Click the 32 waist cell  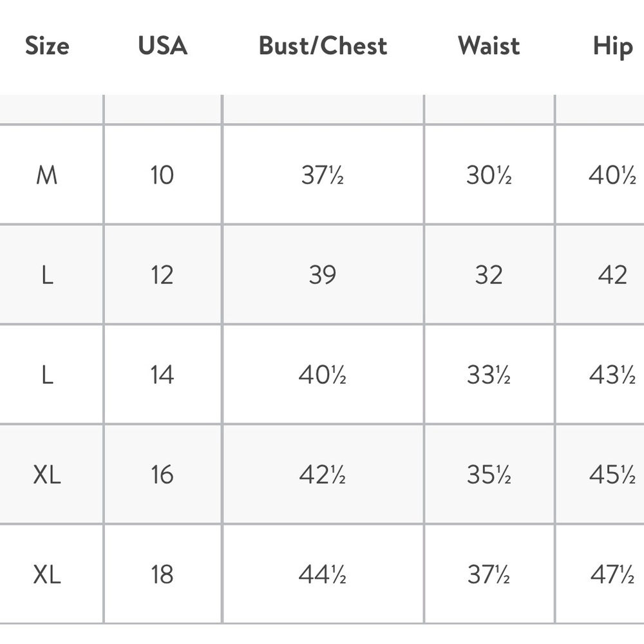click(x=489, y=275)
